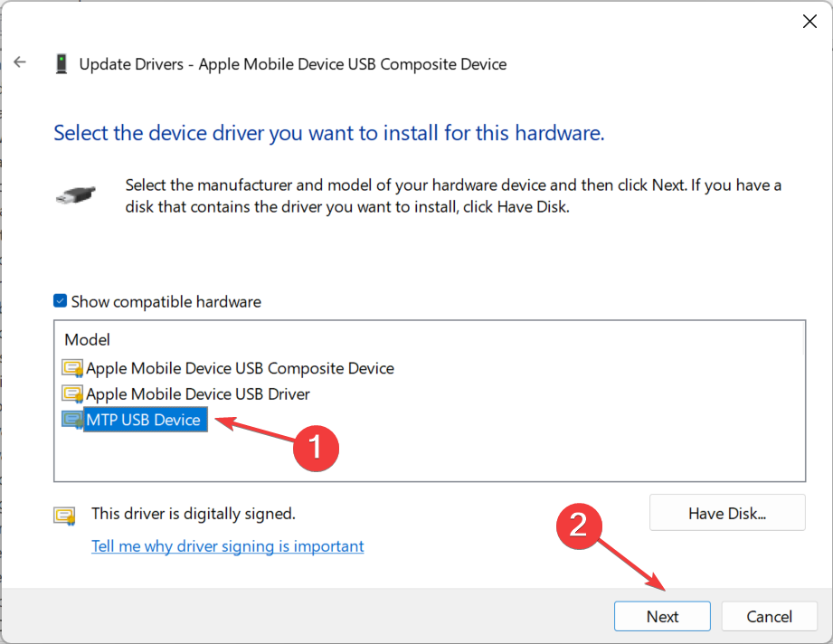Click the Model column header

coord(87,339)
